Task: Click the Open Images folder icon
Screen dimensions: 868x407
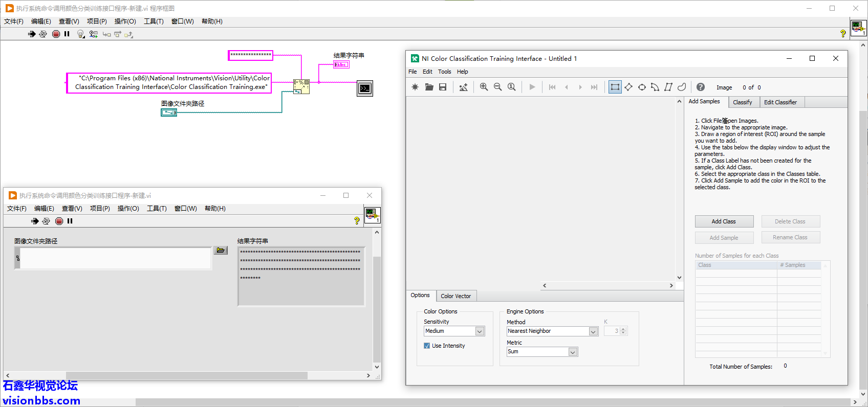Action: (429, 87)
